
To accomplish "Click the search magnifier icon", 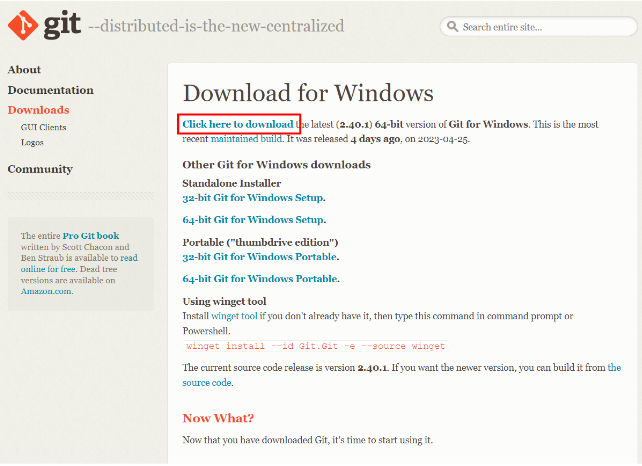I will point(452,27).
